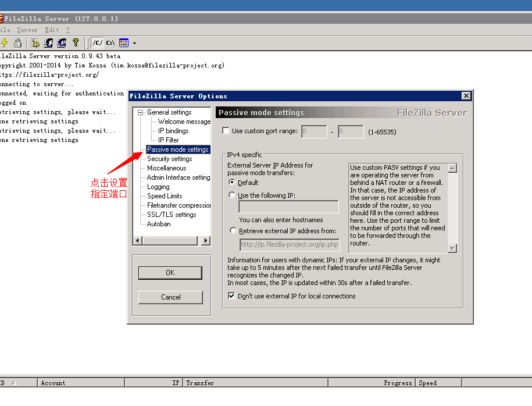The height and width of the screenshot is (406, 532).
Task: Select Autoban tree item
Action: (159, 224)
